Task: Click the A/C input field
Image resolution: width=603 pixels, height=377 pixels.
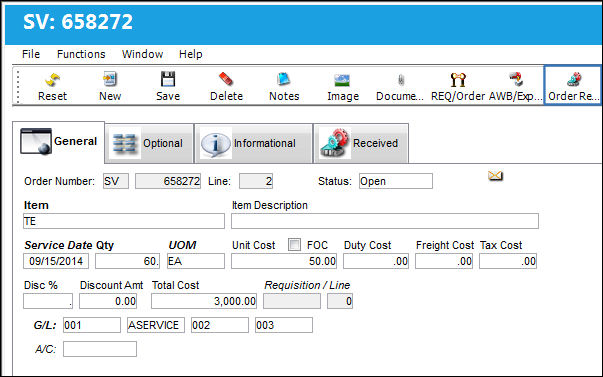Action: pos(100,349)
